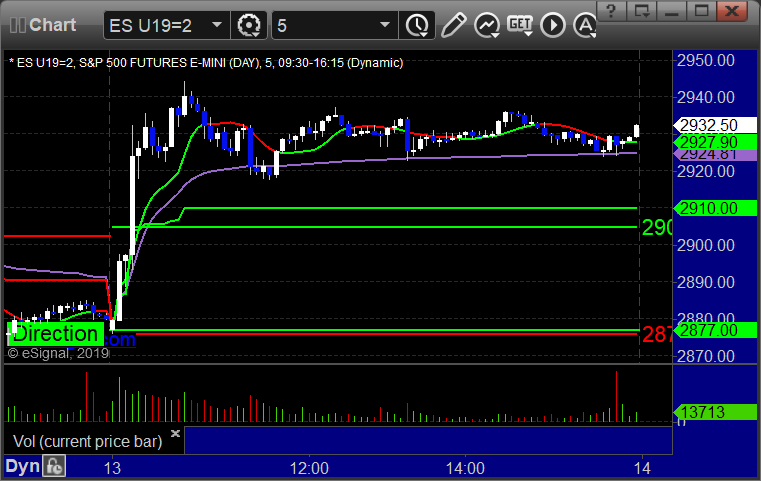Click the 14 date label on time axis
Image resolution: width=761 pixels, height=481 pixels.
coord(642,468)
